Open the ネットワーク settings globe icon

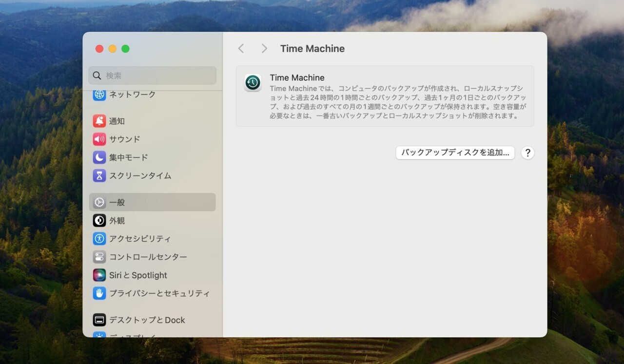[x=99, y=95]
